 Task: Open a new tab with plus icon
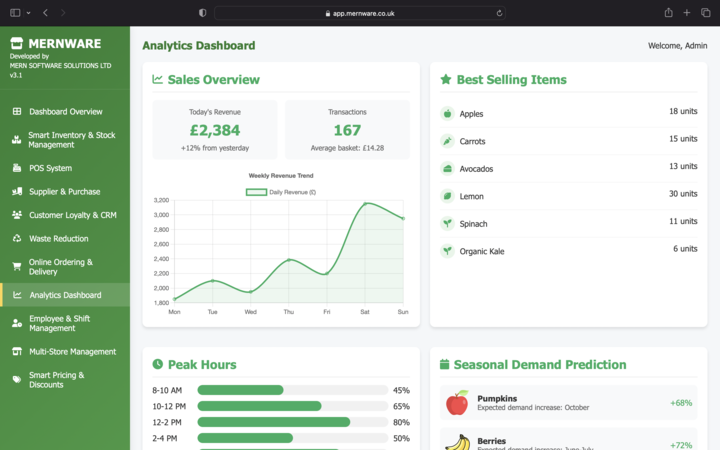click(x=686, y=13)
